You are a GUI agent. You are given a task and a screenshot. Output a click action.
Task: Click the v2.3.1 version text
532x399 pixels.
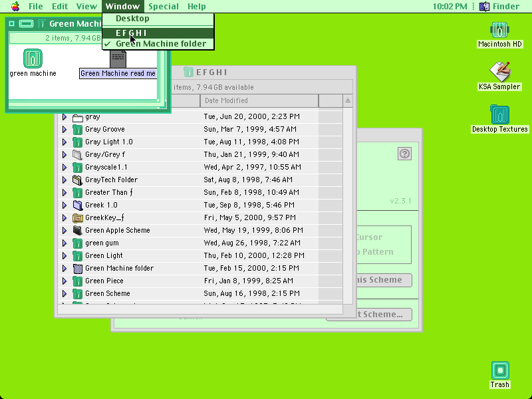pos(400,201)
